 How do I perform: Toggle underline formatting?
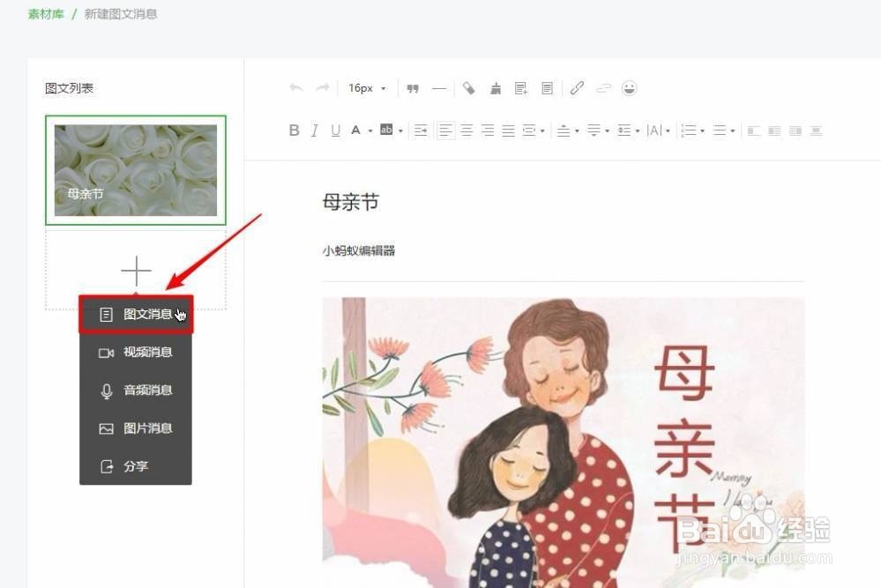tap(335, 130)
